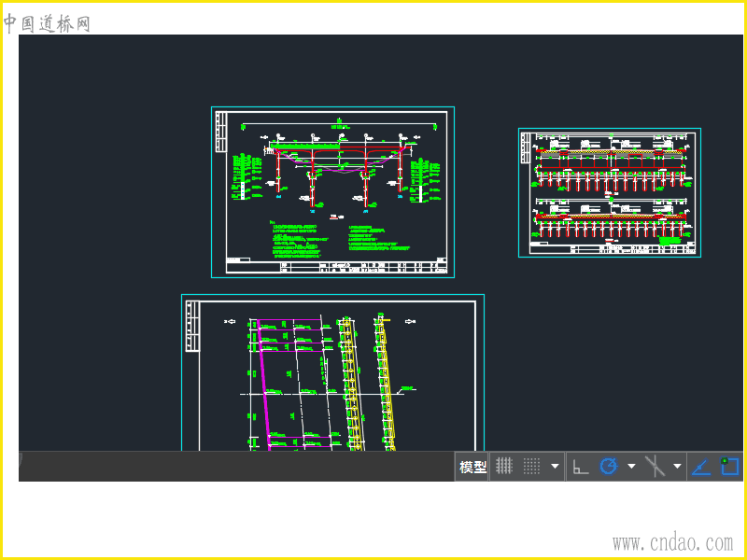Select the bottom plan layout drawing sheet
747x560 pixels.
click(x=332, y=373)
